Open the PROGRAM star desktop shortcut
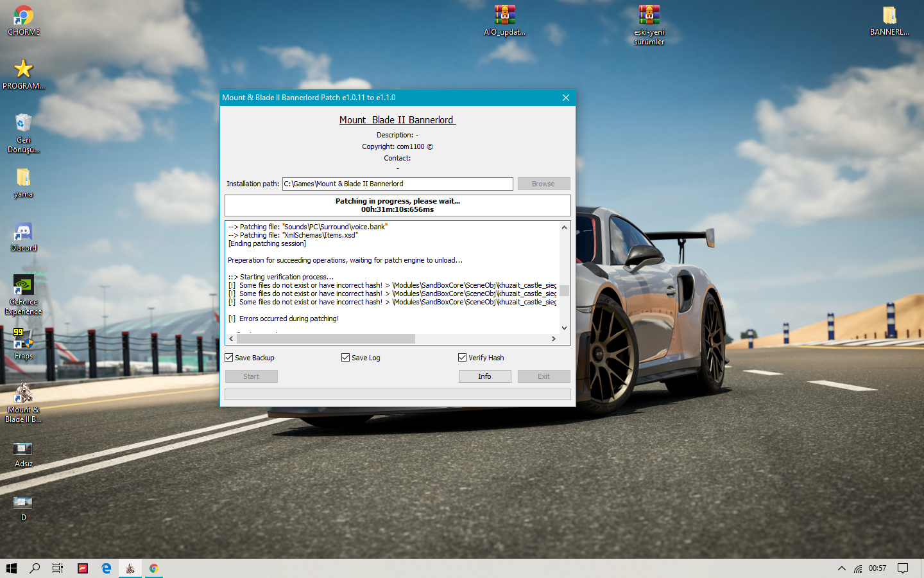Screen dimensions: 924x578 click(24, 74)
